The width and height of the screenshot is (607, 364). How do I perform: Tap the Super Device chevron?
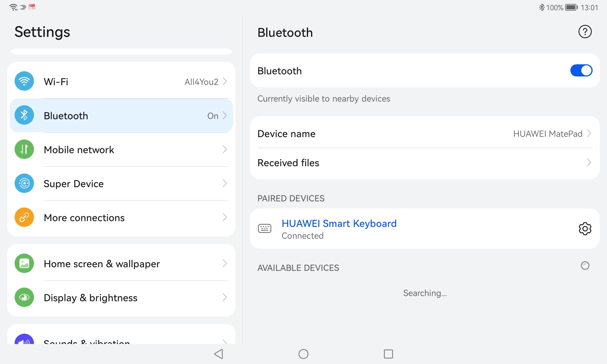pos(225,183)
